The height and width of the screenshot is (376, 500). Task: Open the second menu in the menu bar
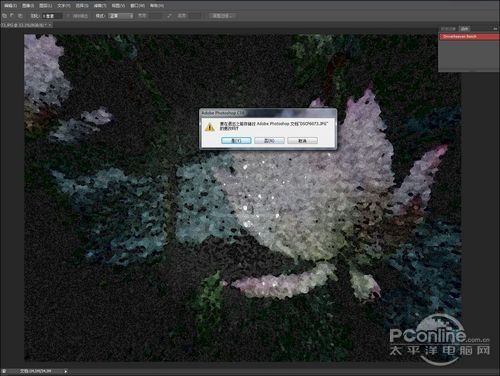point(28,6)
